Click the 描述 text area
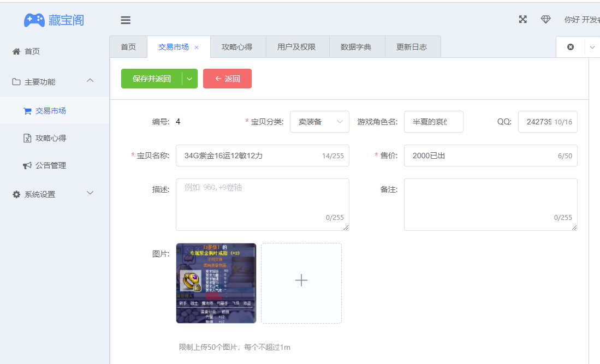600x364 pixels. pyautogui.click(x=263, y=205)
